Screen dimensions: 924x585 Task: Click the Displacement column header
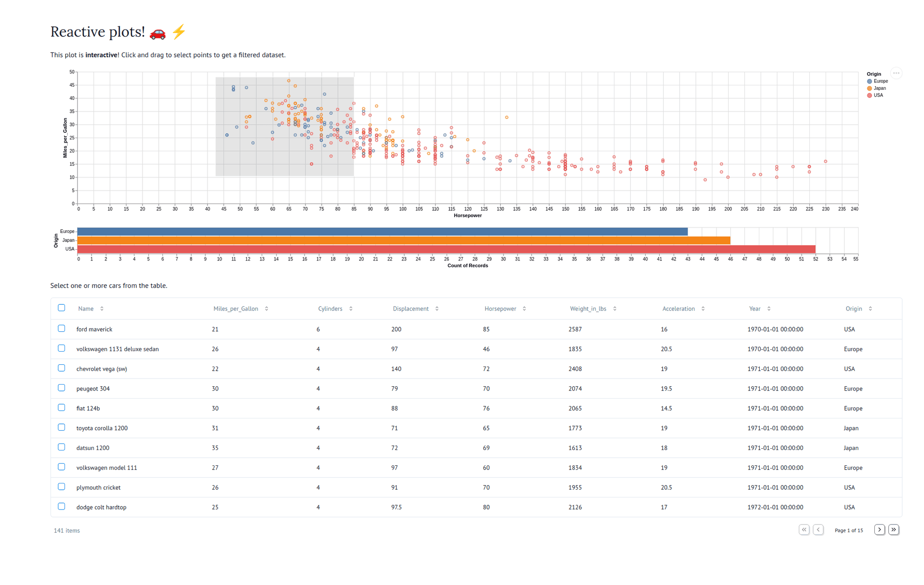point(411,309)
